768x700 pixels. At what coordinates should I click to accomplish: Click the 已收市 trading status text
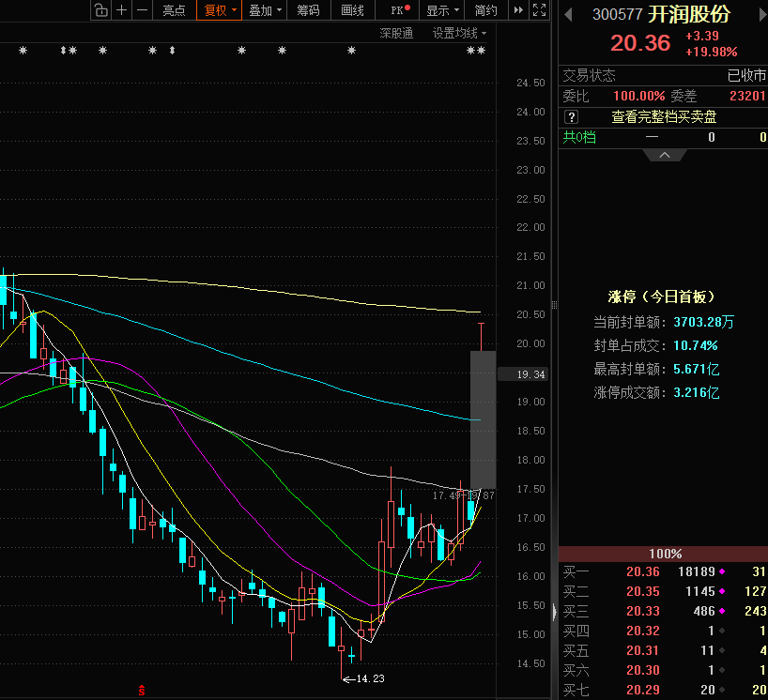coord(746,75)
